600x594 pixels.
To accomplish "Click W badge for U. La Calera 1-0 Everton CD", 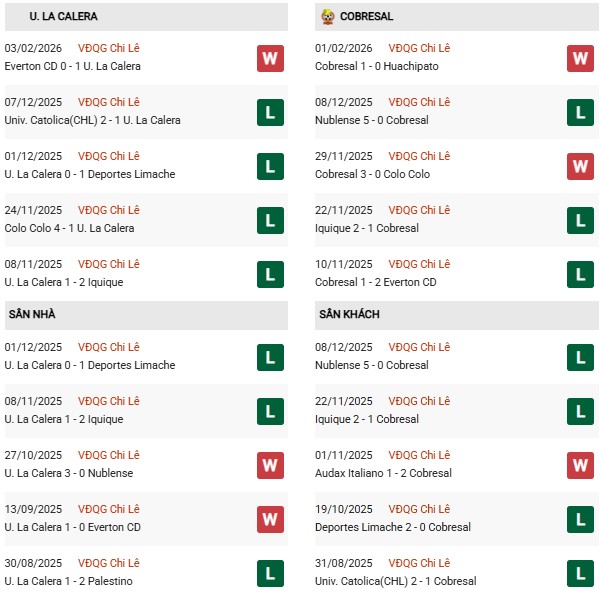I will (x=270, y=519).
